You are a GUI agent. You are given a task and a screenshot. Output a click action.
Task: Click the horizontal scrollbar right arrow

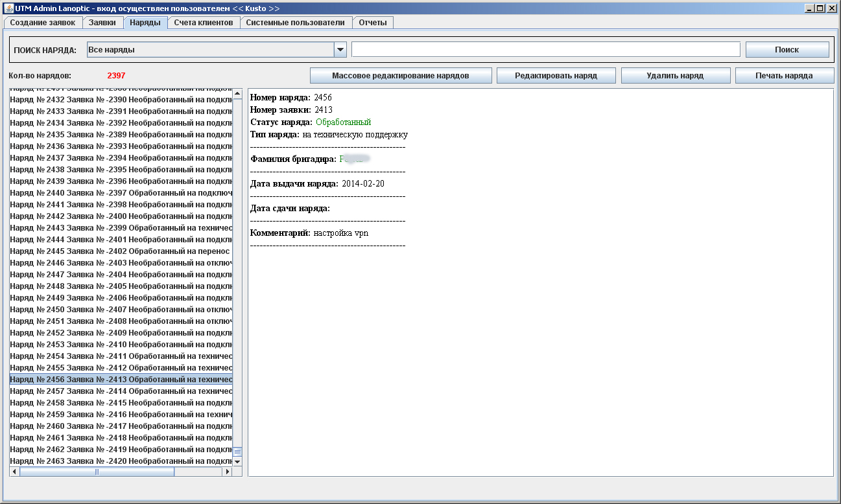click(x=228, y=472)
